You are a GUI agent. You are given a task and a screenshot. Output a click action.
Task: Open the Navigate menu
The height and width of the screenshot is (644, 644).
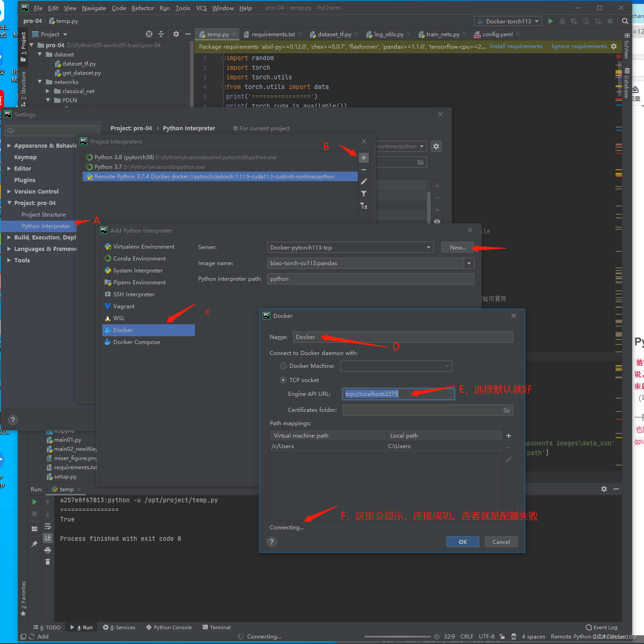point(94,8)
